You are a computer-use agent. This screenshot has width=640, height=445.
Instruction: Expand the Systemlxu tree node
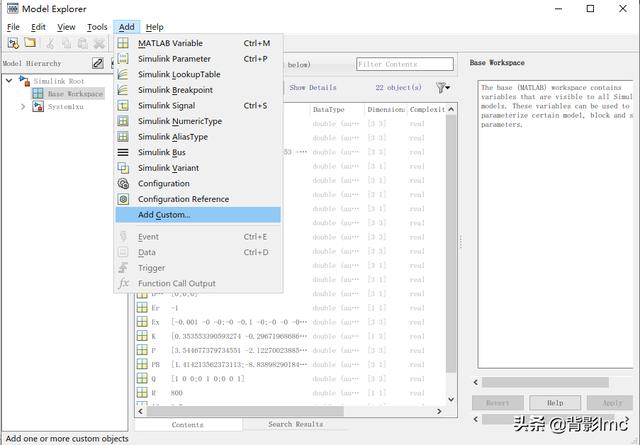tap(23, 107)
